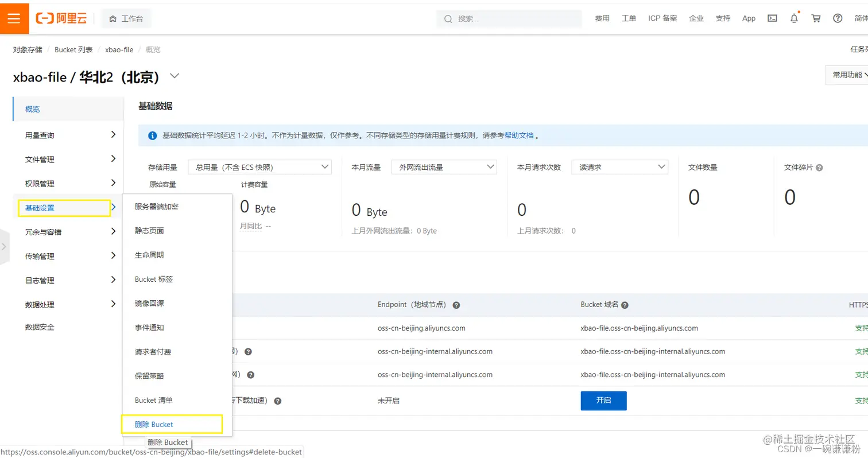Viewport: 868px width, 458px height.
Task: Click domain xbao-file.oss-cn-beijing.aliyuncs.com
Action: [x=639, y=328]
